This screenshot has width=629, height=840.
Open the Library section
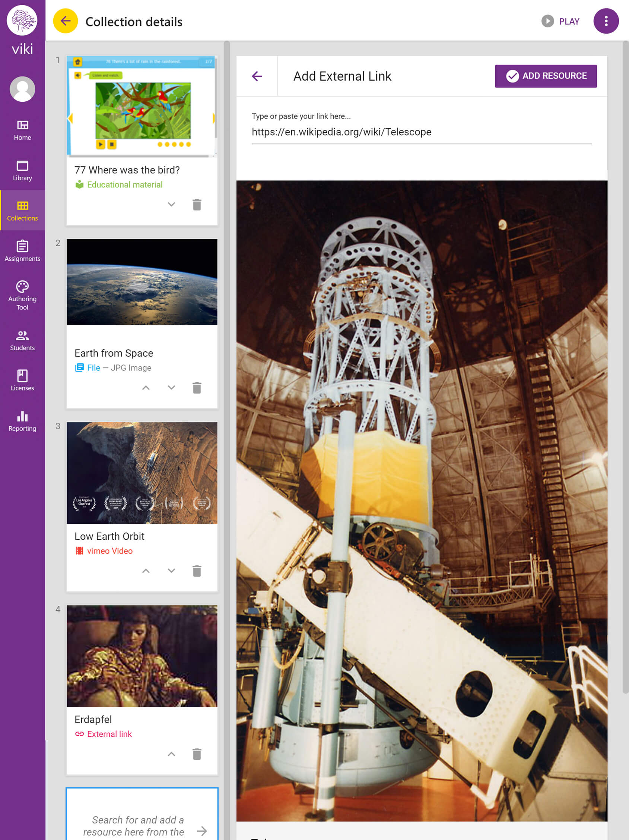pos(22,170)
